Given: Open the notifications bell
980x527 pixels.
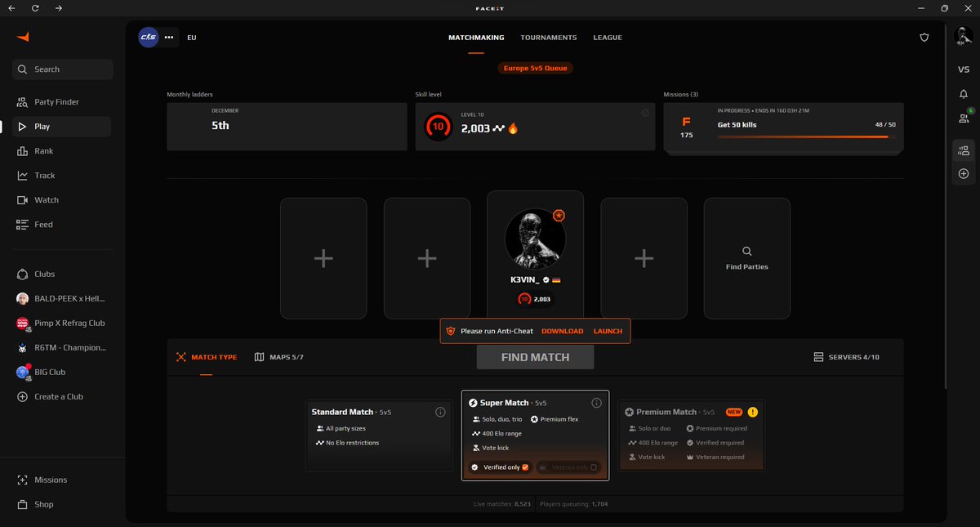Looking at the screenshot, I should [x=964, y=94].
